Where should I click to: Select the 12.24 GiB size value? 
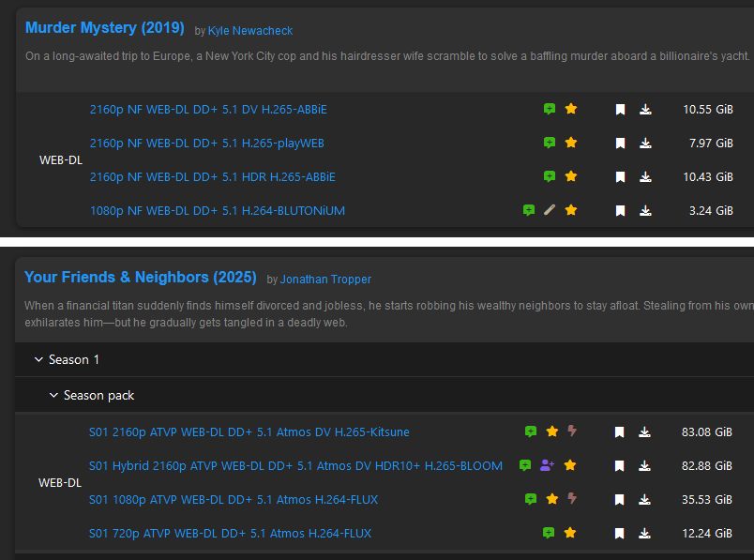tap(707, 533)
